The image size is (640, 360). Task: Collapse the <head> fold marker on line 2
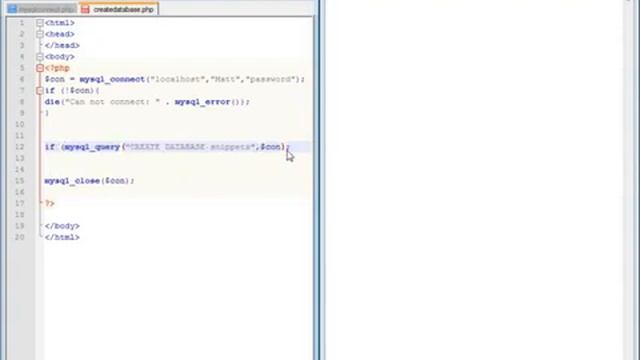point(40,34)
